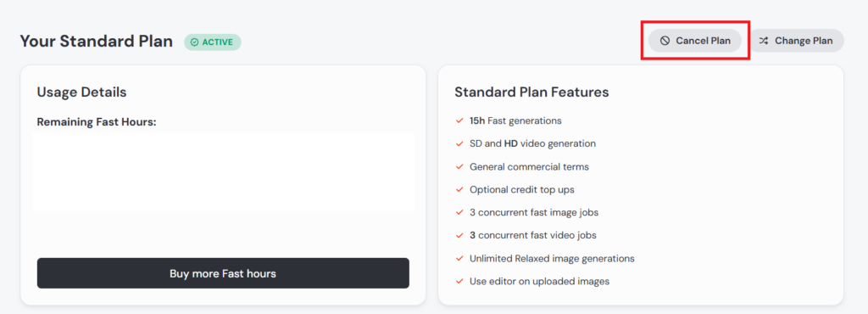Cancel the Standard plan subscription
Viewport: 868px width, 314px height.
click(x=695, y=41)
